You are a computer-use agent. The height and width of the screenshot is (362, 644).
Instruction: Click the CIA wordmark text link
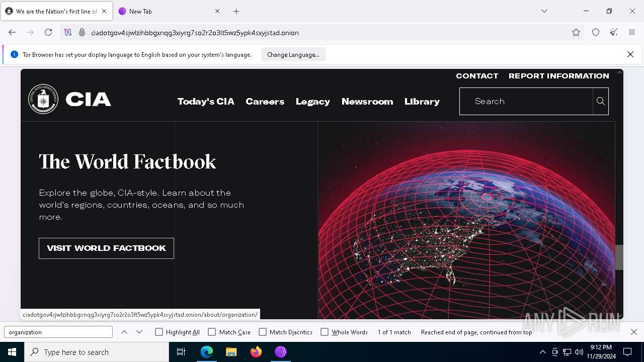tap(88, 100)
